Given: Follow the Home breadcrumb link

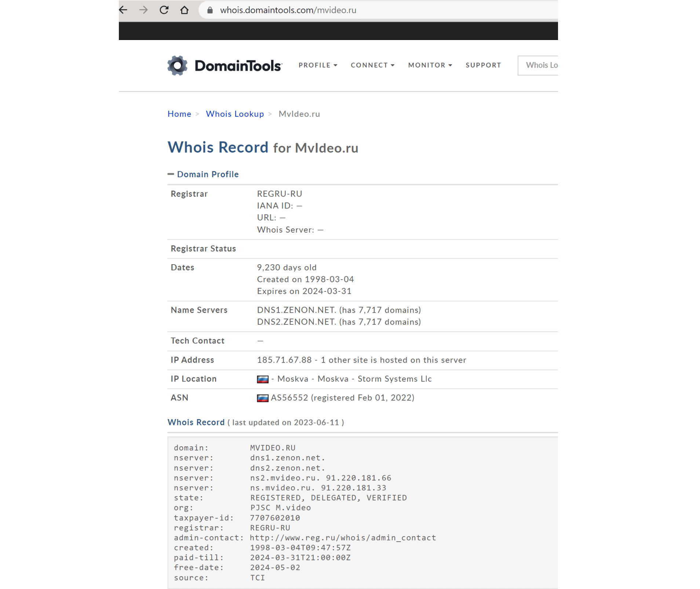Looking at the screenshot, I should [x=179, y=114].
